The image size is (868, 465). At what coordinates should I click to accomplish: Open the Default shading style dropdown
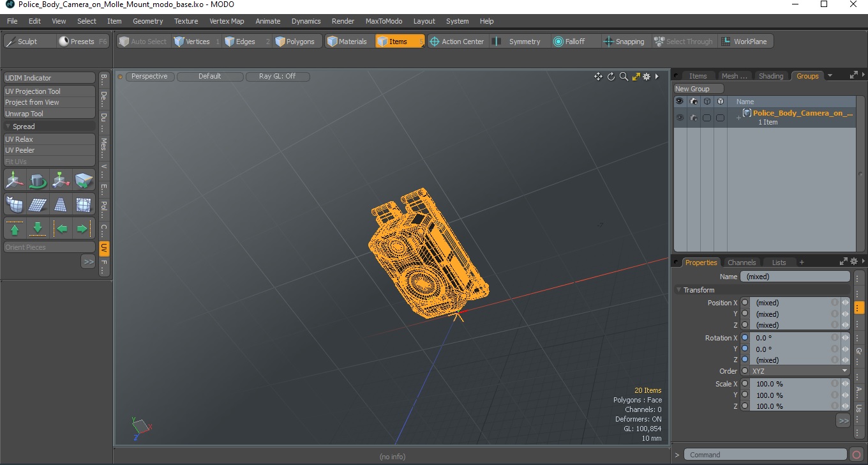tap(210, 77)
